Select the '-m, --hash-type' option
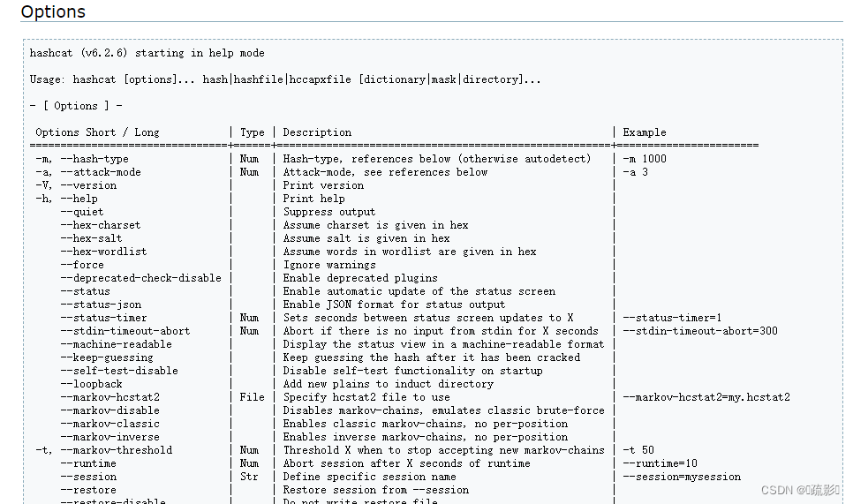This screenshot has height=504, width=853. click(82, 159)
